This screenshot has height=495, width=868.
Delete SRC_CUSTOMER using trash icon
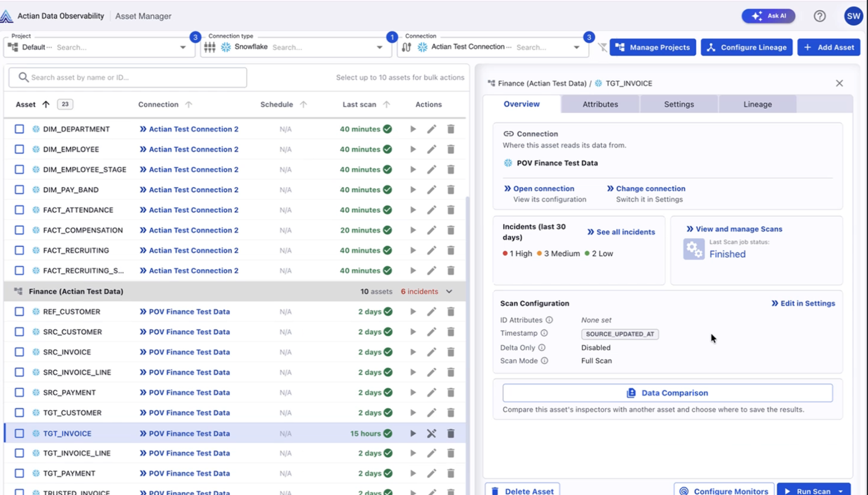[x=451, y=332]
